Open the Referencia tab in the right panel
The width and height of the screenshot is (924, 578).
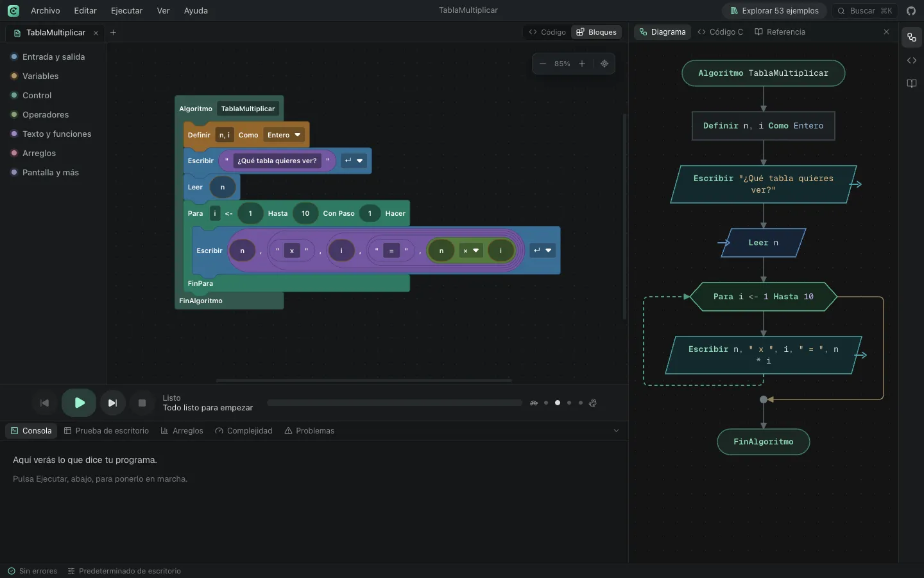pyautogui.click(x=780, y=32)
